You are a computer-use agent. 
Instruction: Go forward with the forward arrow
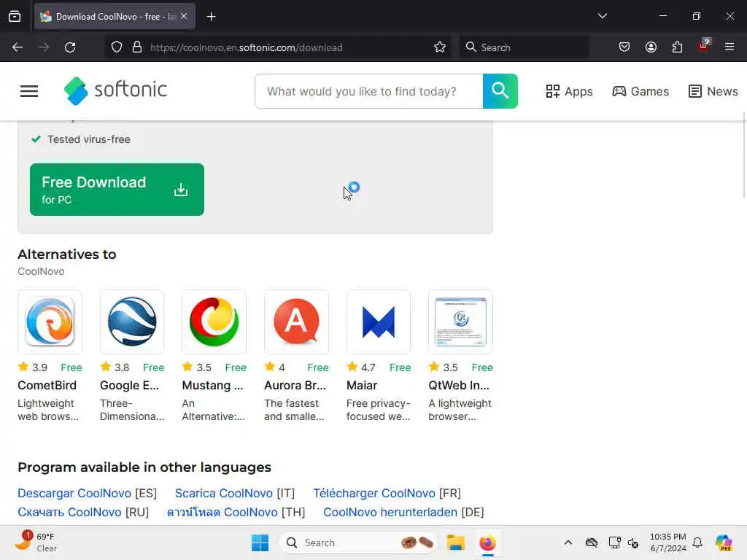click(44, 47)
